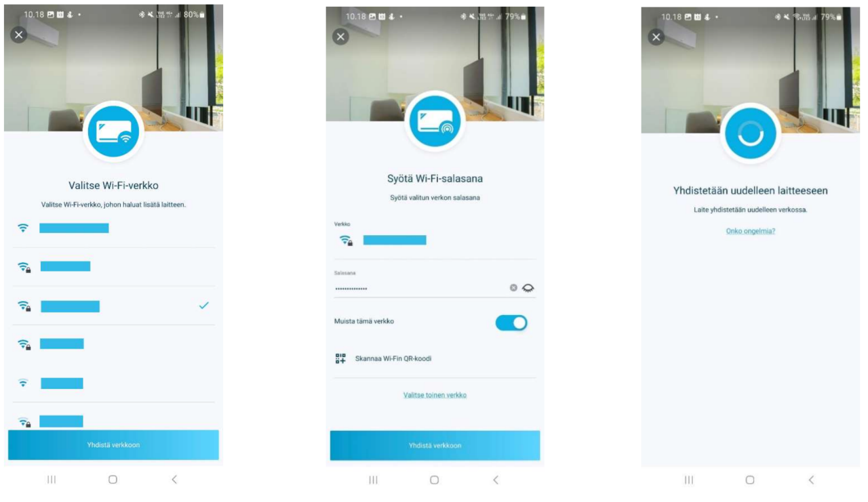The height and width of the screenshot is (502, 868).
Task: Tap Yhdistä verkkoon on network list screen
Action: (113, 445)
